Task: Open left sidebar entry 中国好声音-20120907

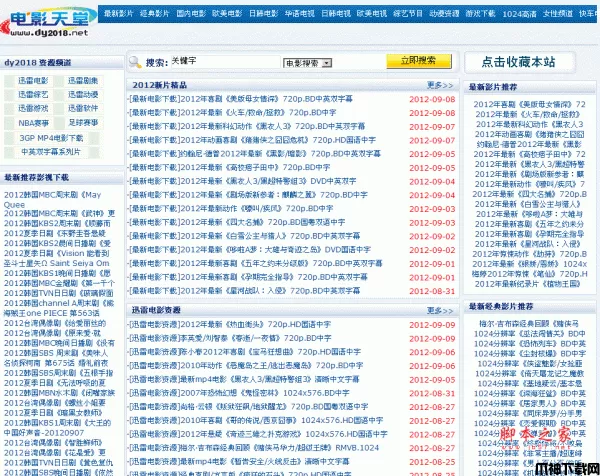Action: (x=44, y=433)
